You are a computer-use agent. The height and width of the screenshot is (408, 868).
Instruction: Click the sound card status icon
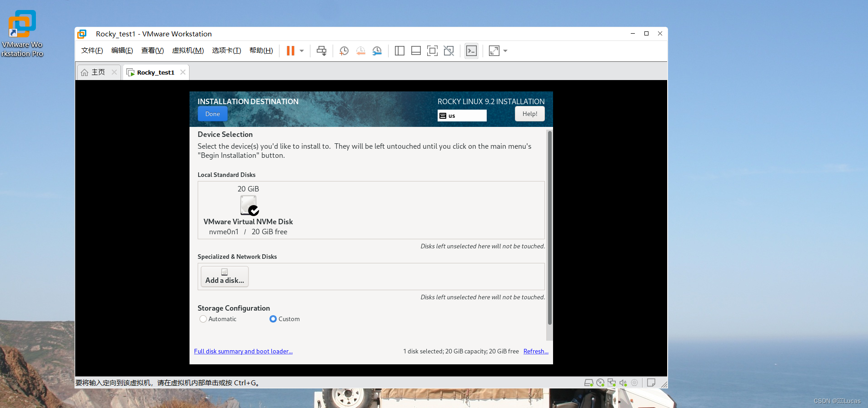click(623, 383)
